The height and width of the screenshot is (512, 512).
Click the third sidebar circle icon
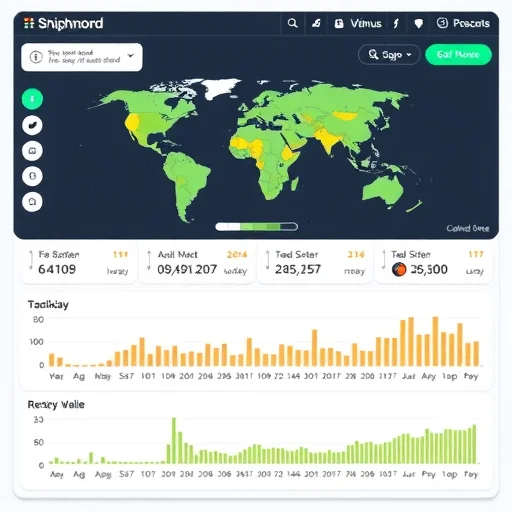pyautogui.click(x=32, y=151)
